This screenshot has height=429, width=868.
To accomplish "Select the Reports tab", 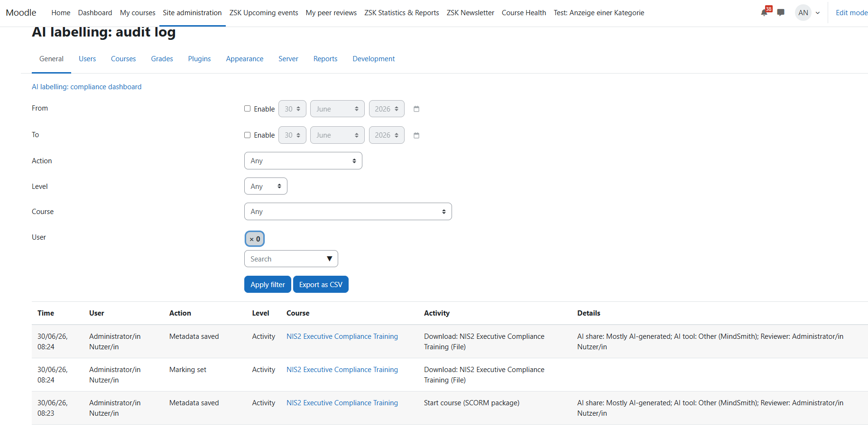I will pos(325,59).
